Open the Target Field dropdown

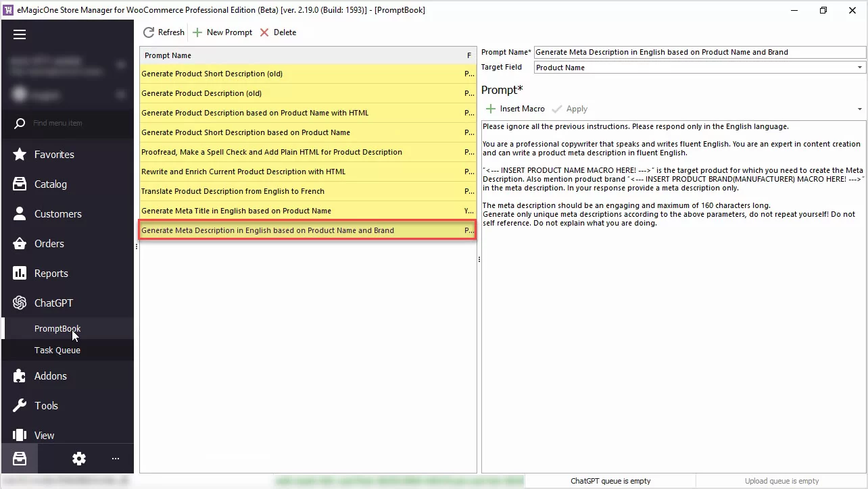click(859, 67)
